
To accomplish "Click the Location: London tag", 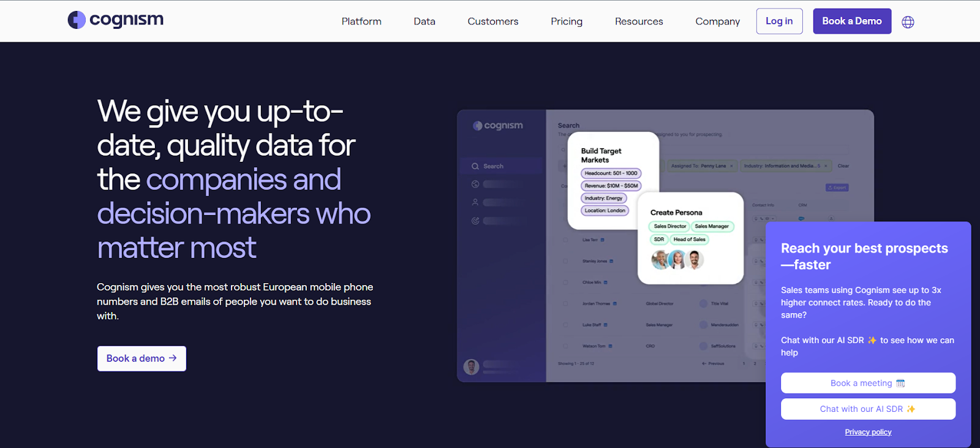I will (605, 210).
